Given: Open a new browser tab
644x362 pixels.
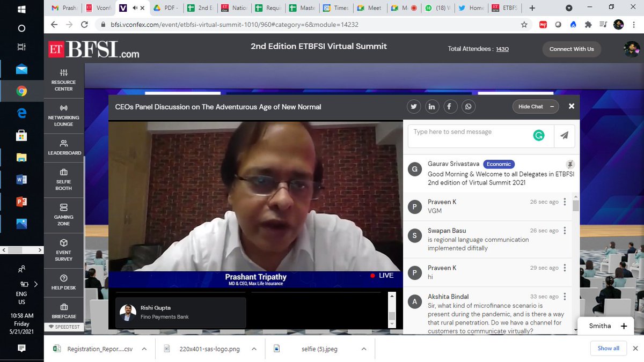Looking at the screenshot, I should point(532,8).
